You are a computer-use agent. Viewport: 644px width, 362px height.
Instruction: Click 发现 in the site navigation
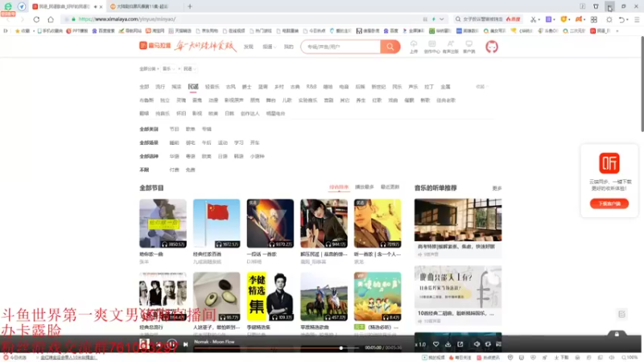click(248, 47)
